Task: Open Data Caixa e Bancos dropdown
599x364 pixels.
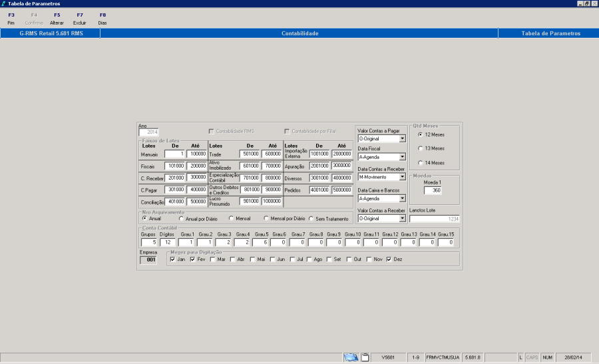Action: [x=402, y=198]
